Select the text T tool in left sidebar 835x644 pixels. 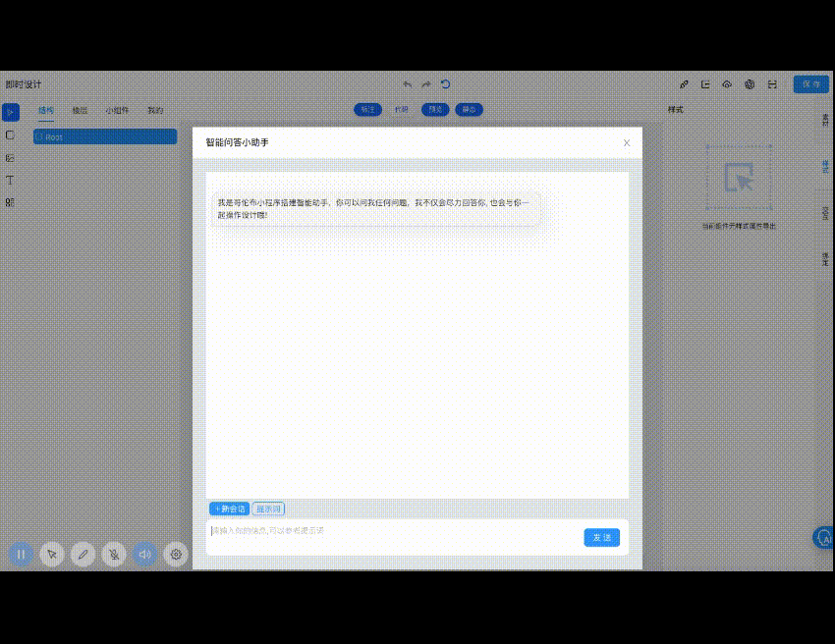[10, 180]
